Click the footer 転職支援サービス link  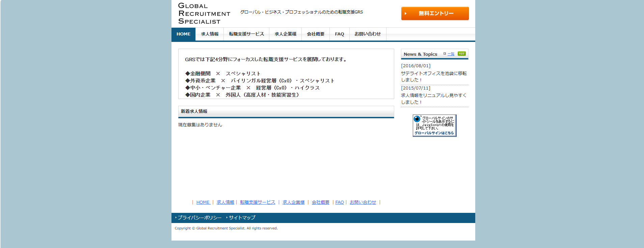[258, 202]
